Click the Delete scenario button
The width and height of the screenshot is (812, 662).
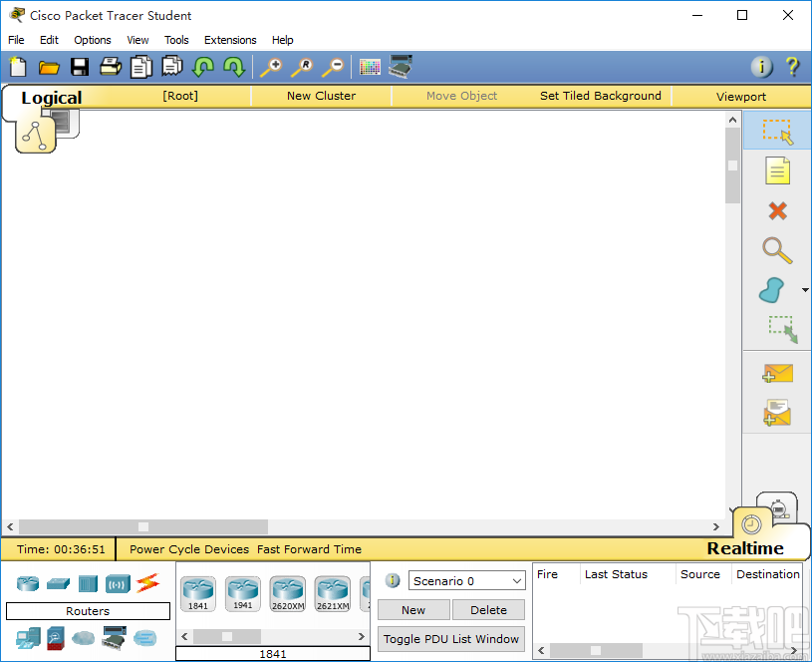pyautogui.click(x=488, y=609)
